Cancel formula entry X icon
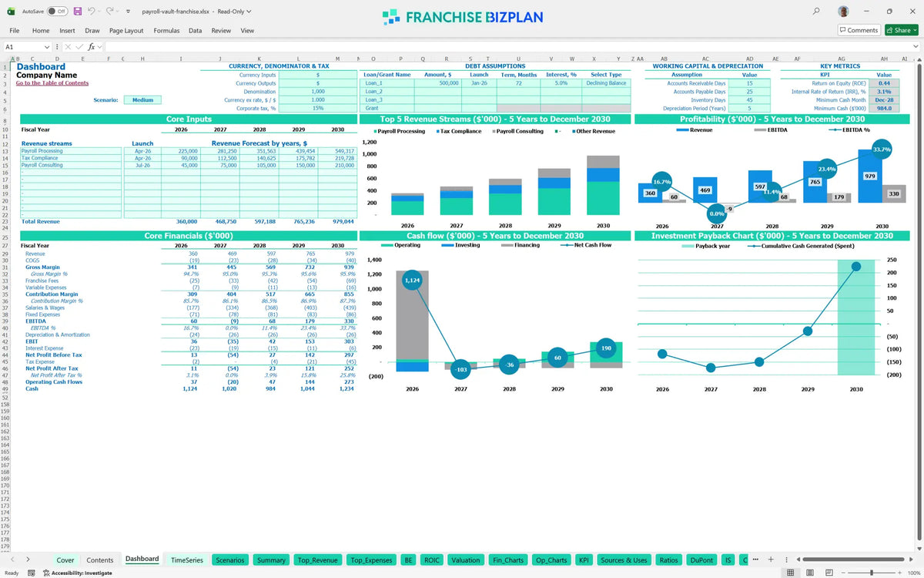Image resolution: width=924 pixels, height=578 pixels. click(68, 47)
